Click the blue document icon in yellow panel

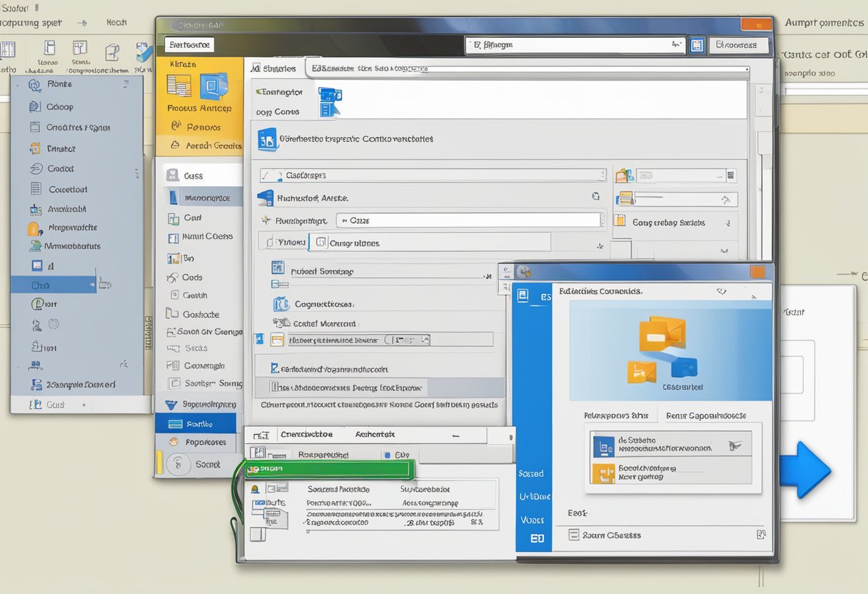[213, 86]
